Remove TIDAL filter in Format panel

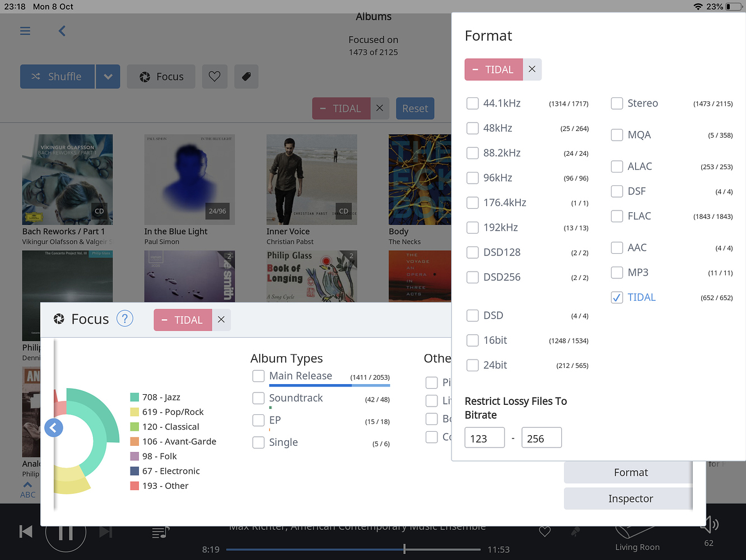[x=532, y=69]
